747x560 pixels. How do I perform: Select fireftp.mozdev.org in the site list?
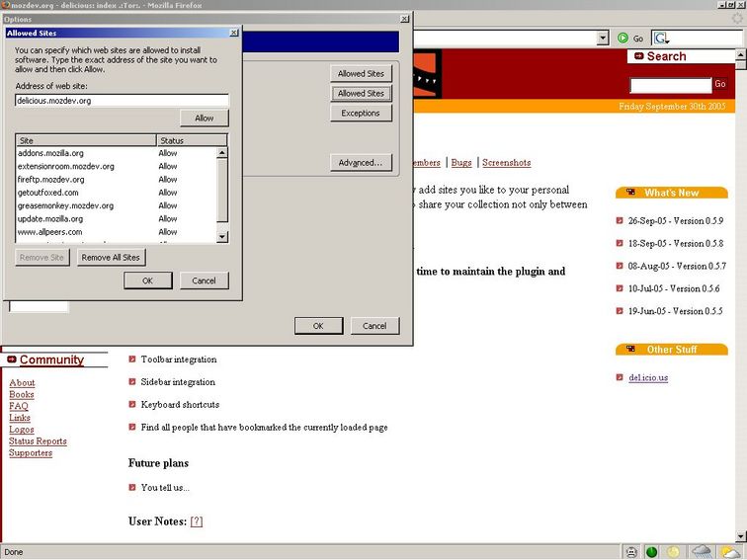pos(116,180)
